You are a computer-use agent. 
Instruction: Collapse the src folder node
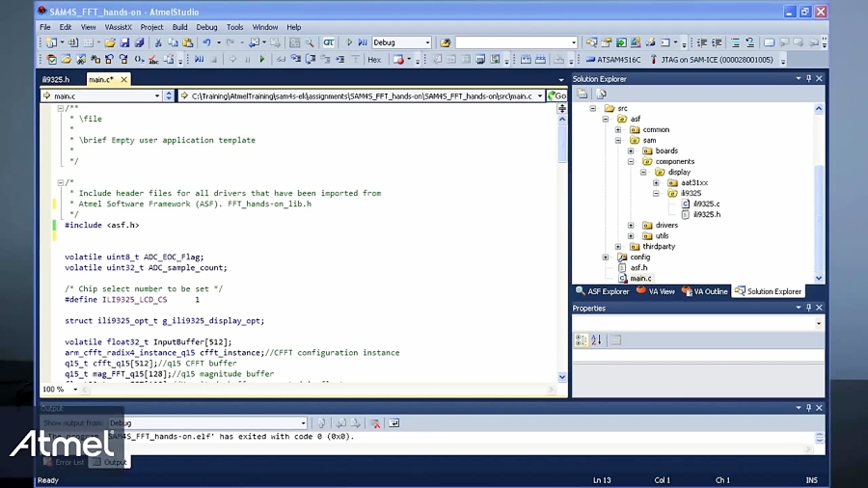click(x=593, y=108)
